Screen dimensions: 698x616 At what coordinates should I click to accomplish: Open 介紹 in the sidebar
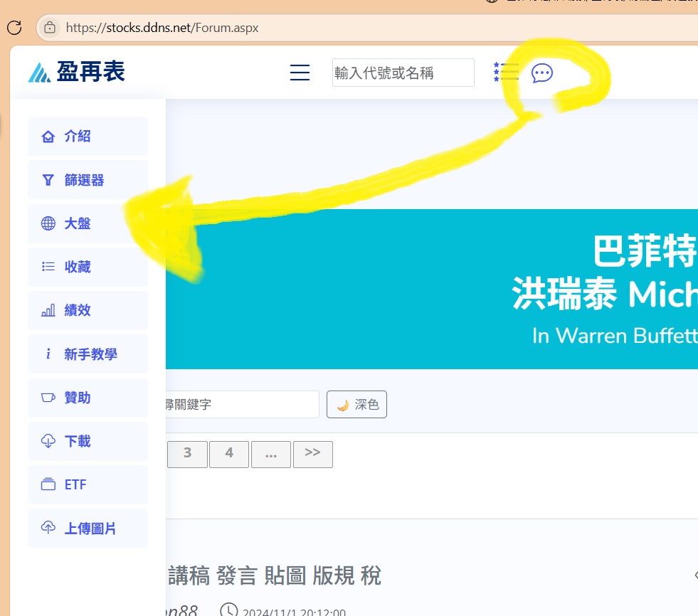pos(88,137)
